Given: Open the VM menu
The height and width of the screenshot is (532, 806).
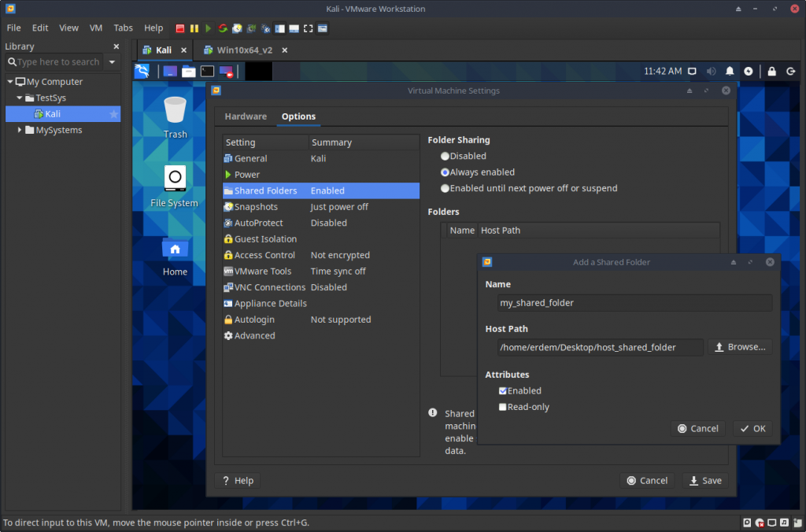Looking at the screenshot, I should click(96, 28).
